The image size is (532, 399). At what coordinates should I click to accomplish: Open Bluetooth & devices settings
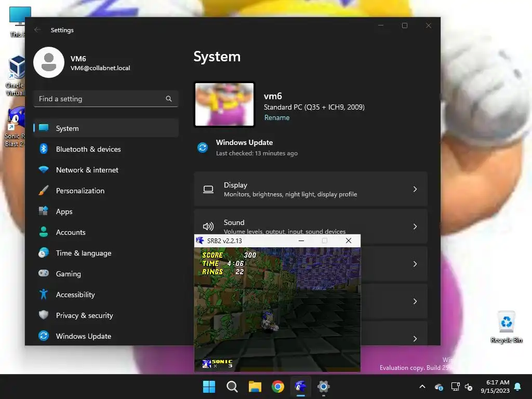coord(106,149)
